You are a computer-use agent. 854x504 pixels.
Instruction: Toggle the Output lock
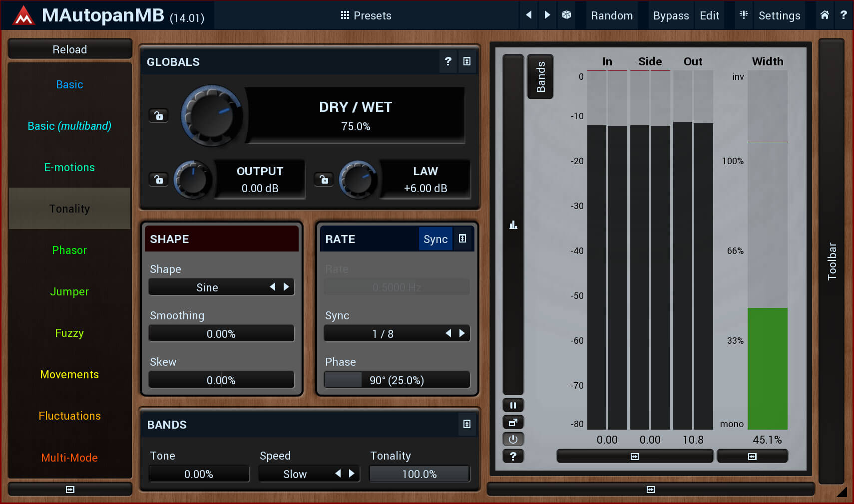158,179
